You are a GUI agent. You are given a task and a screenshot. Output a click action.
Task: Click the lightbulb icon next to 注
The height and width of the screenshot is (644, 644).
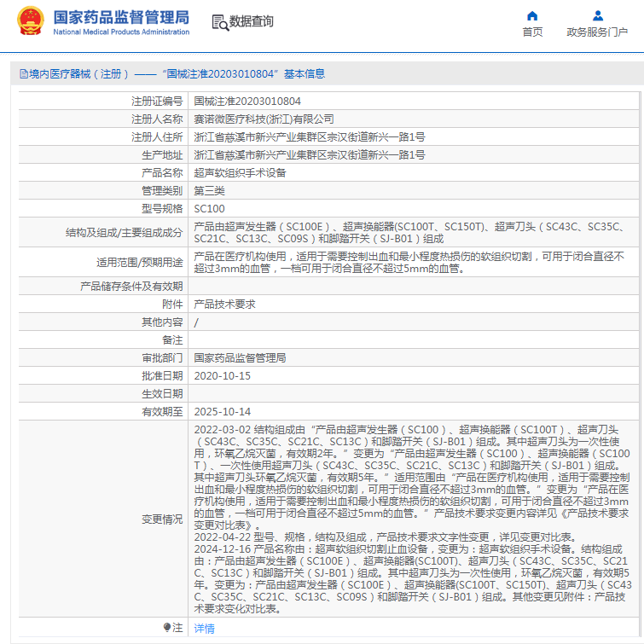(x=166, y=627)
